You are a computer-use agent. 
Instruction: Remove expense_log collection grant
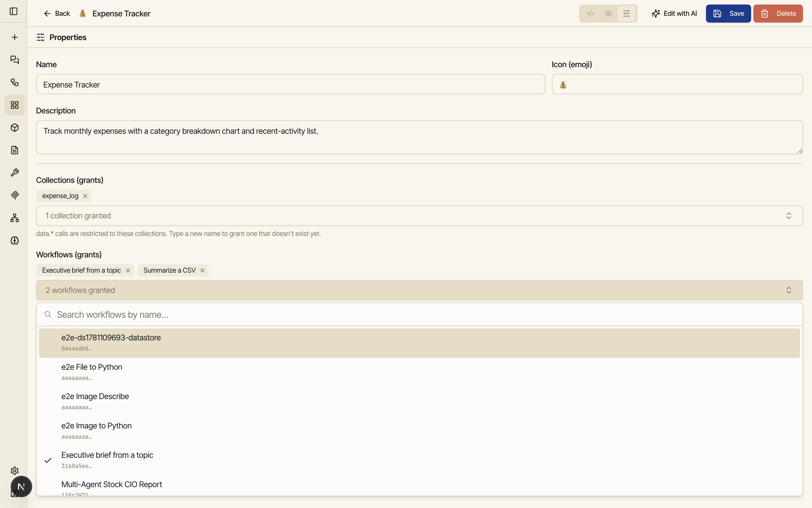[x=85, y=196]
